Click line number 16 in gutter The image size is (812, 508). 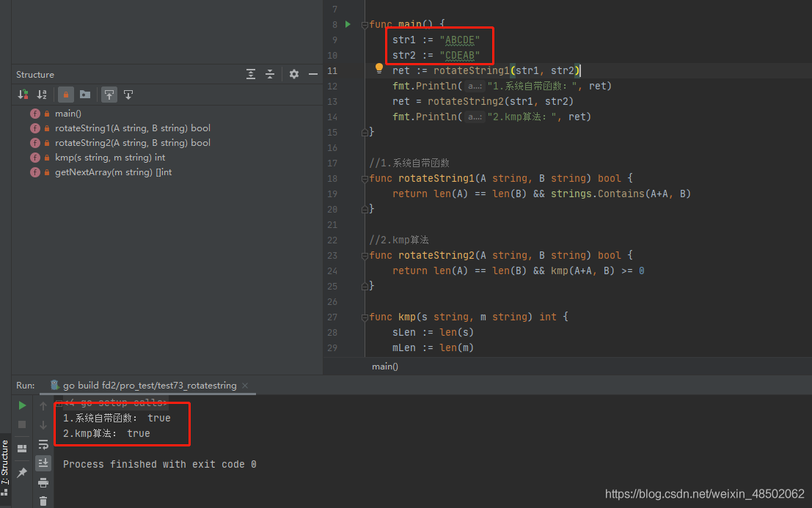coord(332,148)
